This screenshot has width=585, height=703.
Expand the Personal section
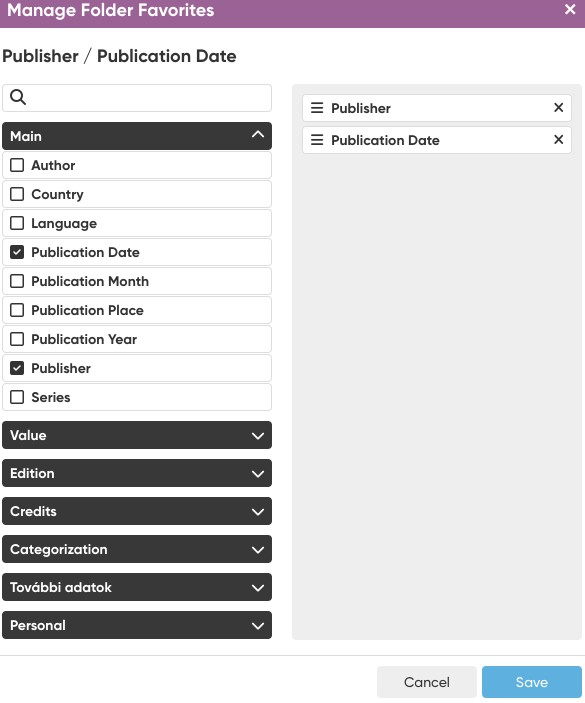137,625
